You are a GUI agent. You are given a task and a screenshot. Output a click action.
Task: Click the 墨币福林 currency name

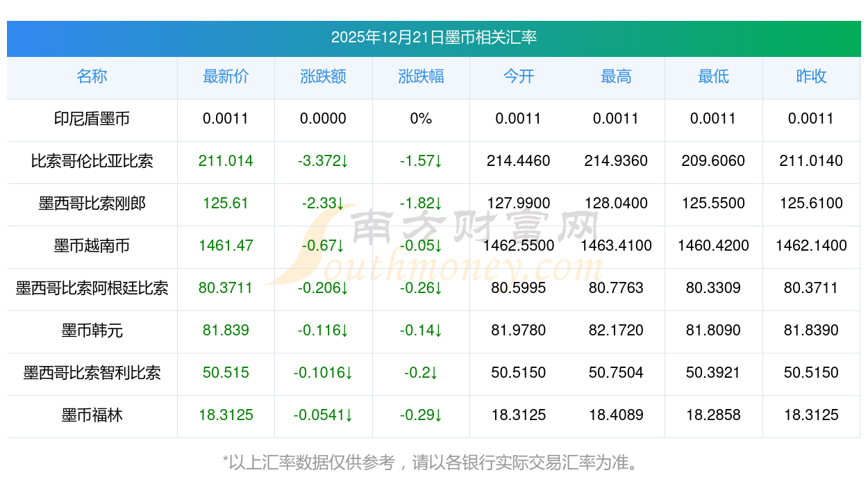click(x=92, y=415)
